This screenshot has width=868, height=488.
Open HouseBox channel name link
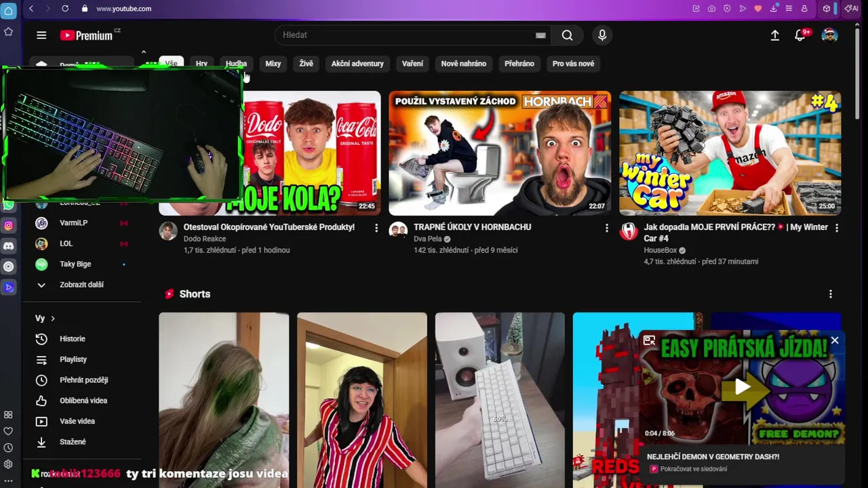(660, 251)
